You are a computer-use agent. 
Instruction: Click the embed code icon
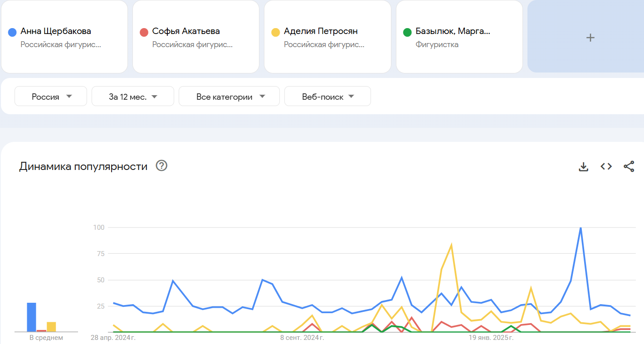(606, 167)
